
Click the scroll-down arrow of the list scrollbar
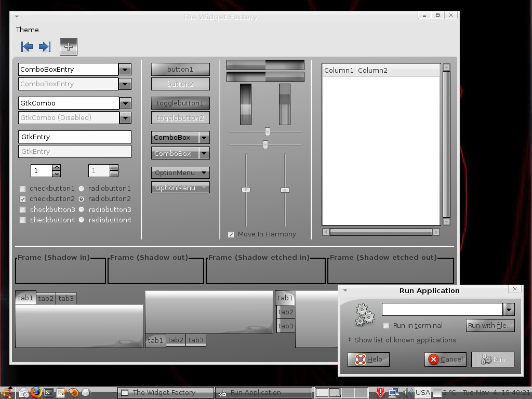click(x=446, y=221)
